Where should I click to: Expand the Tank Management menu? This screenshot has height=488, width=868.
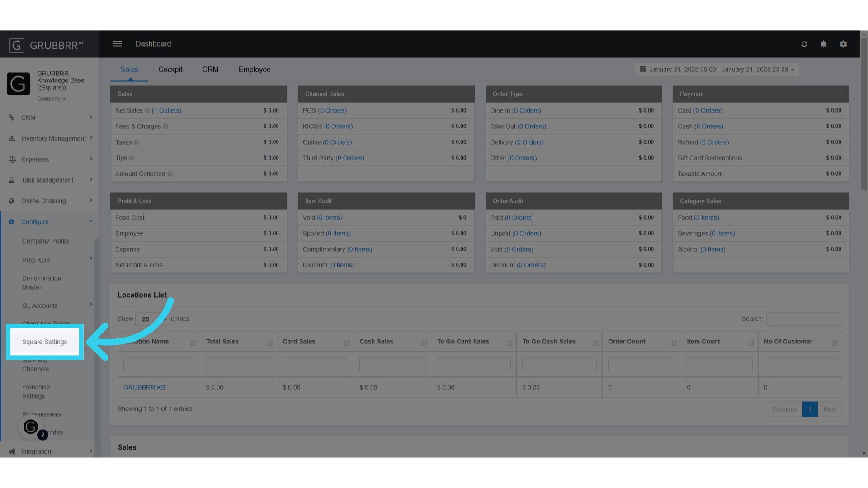tap(91, 179)
